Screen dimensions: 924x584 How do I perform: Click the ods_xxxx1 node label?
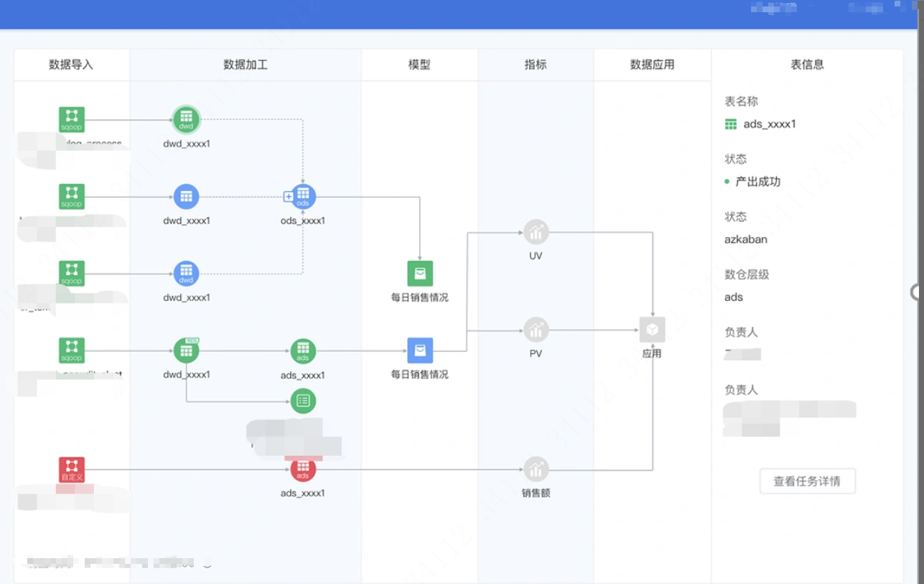(x=303, y=221)
